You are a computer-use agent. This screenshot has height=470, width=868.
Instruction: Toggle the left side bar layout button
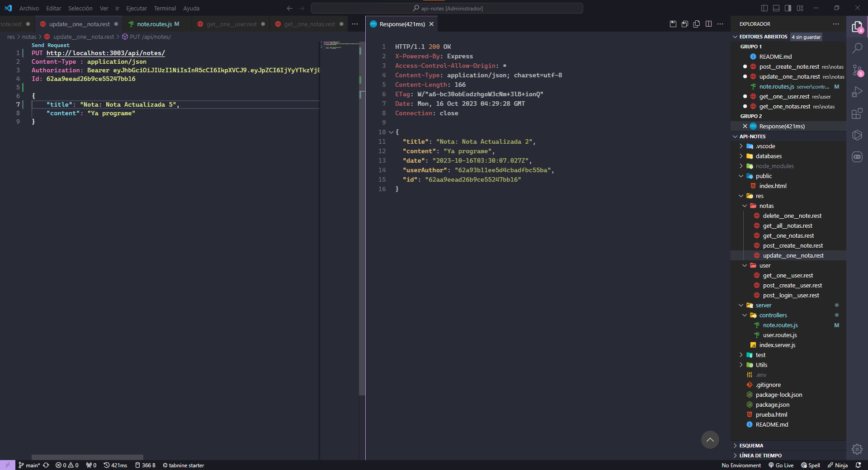(764, 8)
